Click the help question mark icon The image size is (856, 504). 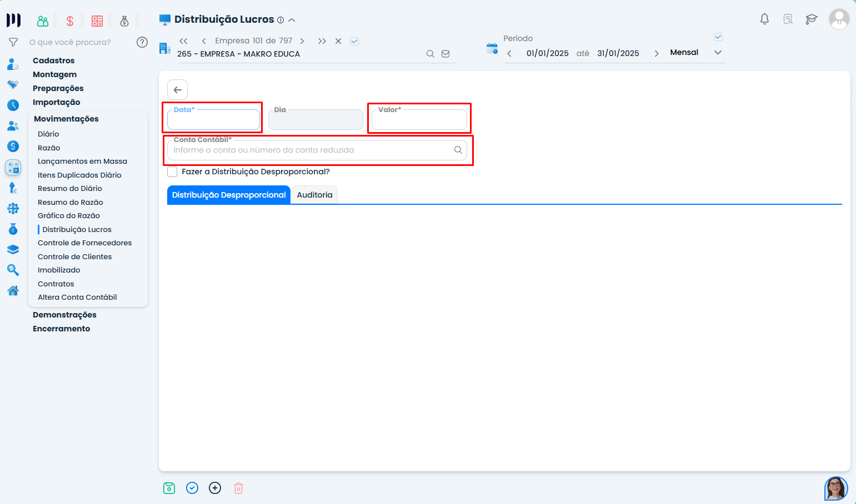pyautogui.click(x=142, y=42)
